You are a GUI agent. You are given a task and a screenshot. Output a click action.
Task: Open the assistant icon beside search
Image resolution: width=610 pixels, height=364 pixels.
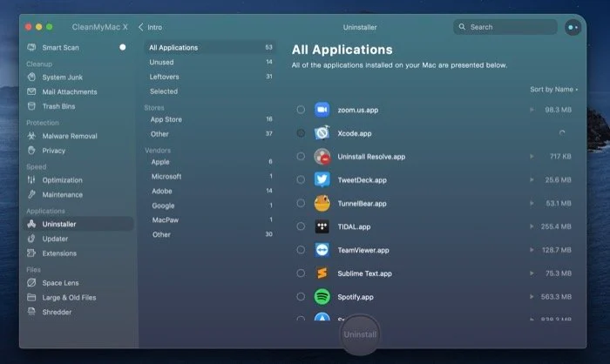[573, 27]
